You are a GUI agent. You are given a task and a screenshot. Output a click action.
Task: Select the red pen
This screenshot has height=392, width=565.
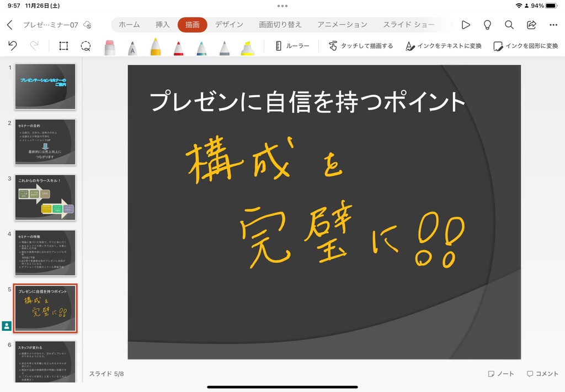click(178, 48)
